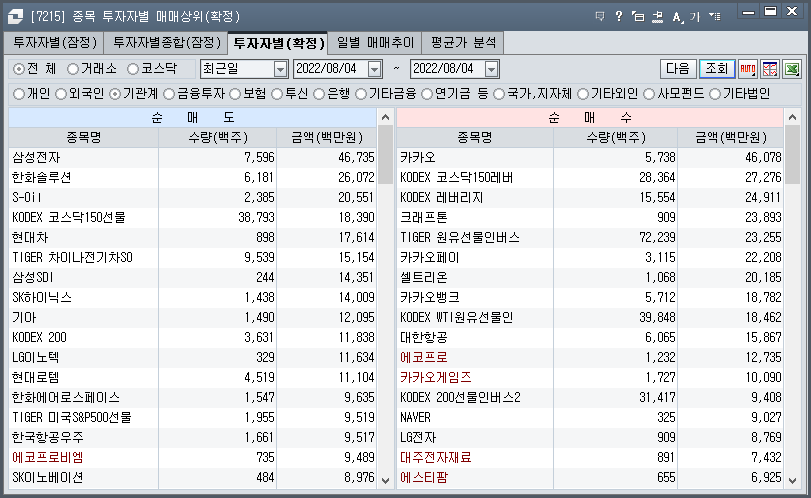The height and width of the screenshot is (498, 811).
Task: Click scroll-up arrow of 순매도 list
Action: tap(385, 117)
